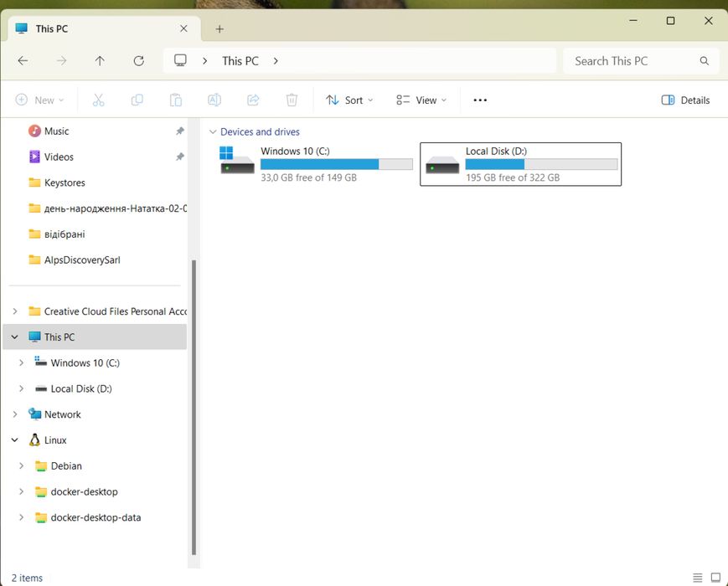The width and height of the screenshot is (728, 586).
Task: Click chevron after This PC breadcrumb
Action: coord(276,61)
